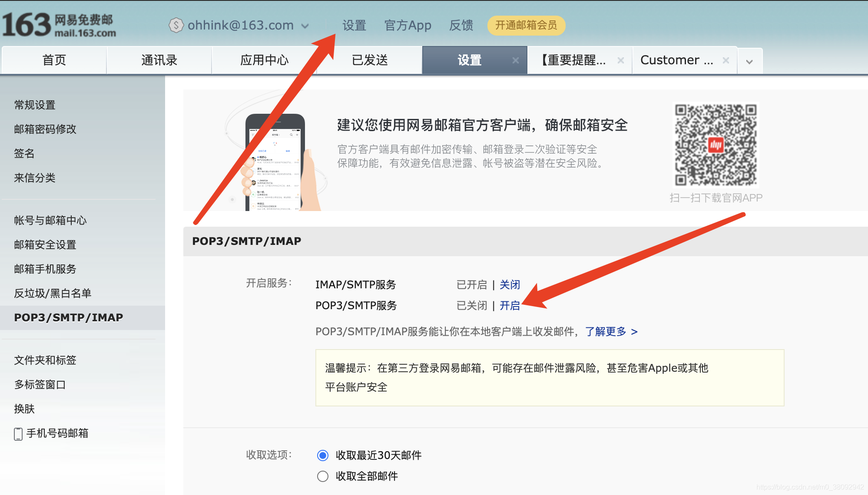The height and width of the screenshot is (495, 868).
Task: Open the tab overflow chevron dropdown
Action: point(749,62)
